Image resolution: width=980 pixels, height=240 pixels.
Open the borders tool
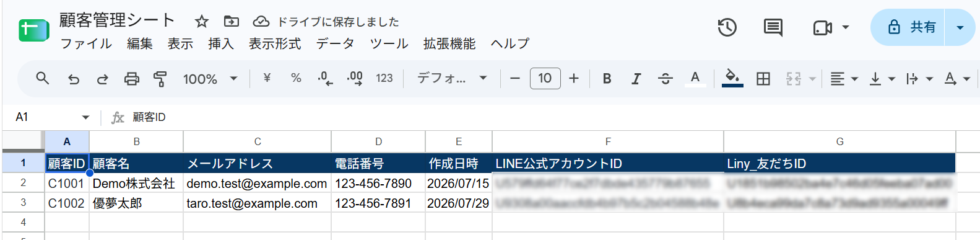pos(763,78)
